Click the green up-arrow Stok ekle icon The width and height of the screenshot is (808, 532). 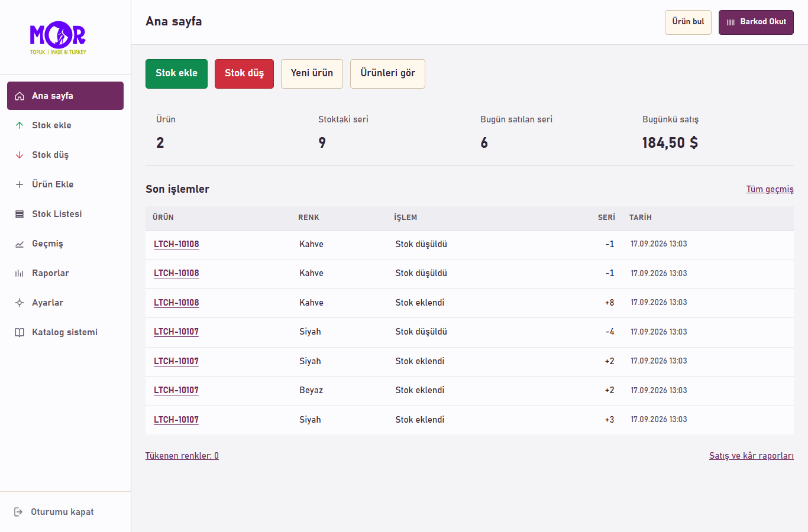coord(20,125)
